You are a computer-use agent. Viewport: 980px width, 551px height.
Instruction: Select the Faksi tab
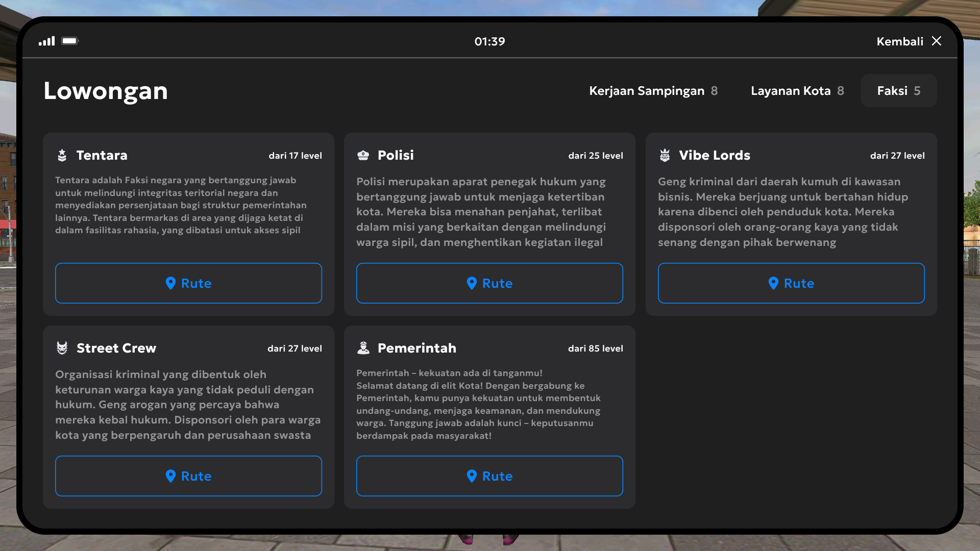898,91
